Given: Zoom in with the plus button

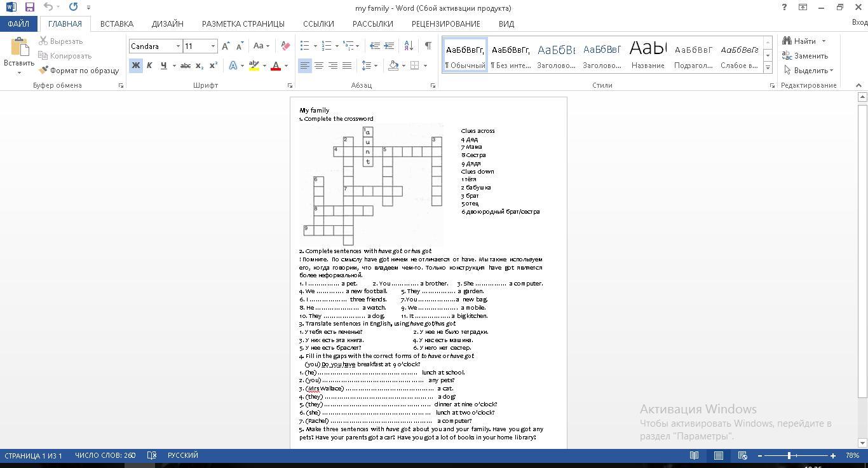Looking at the screenshot, I should pos(833,455).
